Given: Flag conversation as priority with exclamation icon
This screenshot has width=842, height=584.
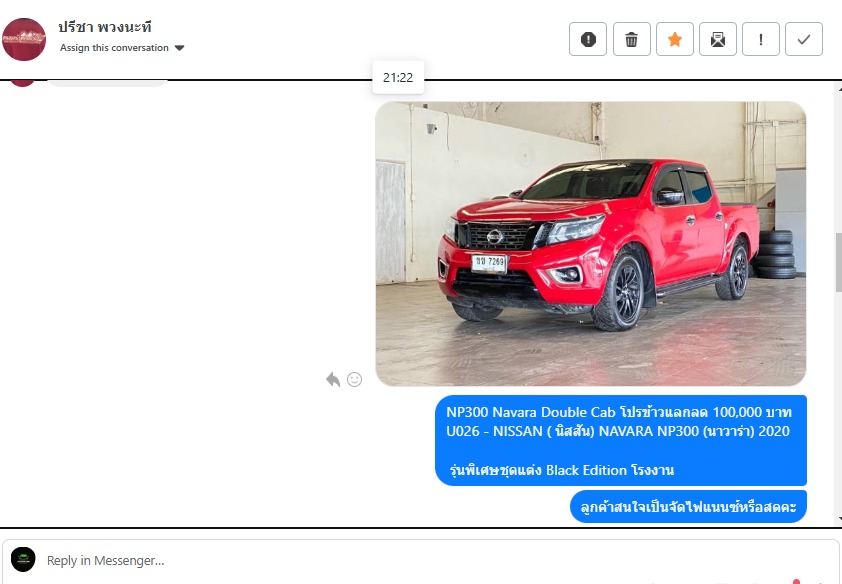Looking at the screenshot, I should click(761, 39).
